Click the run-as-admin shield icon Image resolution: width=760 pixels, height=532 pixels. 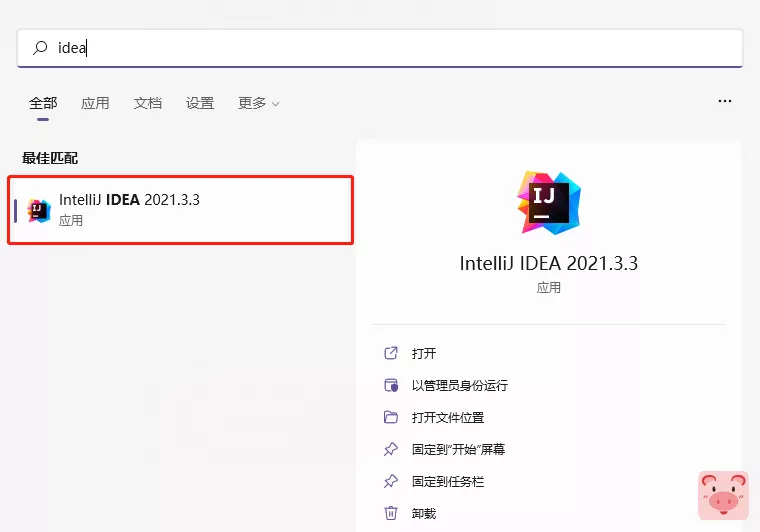(391, 385)
